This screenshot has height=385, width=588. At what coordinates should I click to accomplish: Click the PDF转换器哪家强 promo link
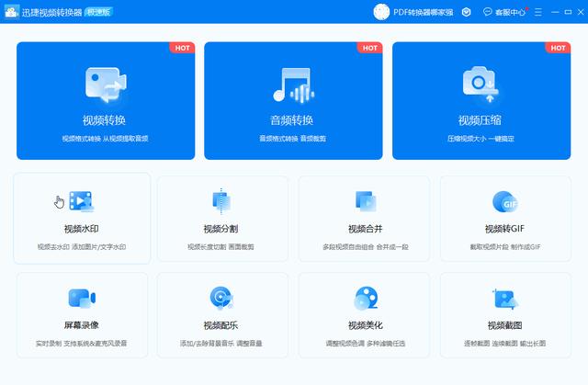pos(423,12)
